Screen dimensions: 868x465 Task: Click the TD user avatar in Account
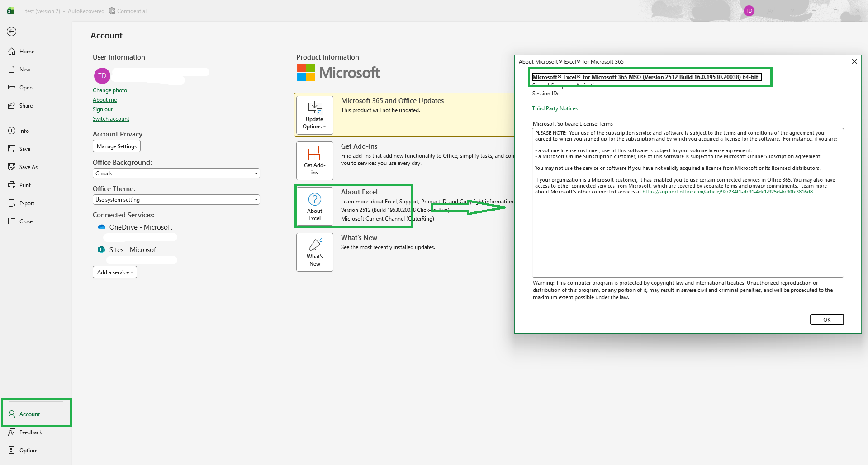pyautogui.click(x=102, y=76)
